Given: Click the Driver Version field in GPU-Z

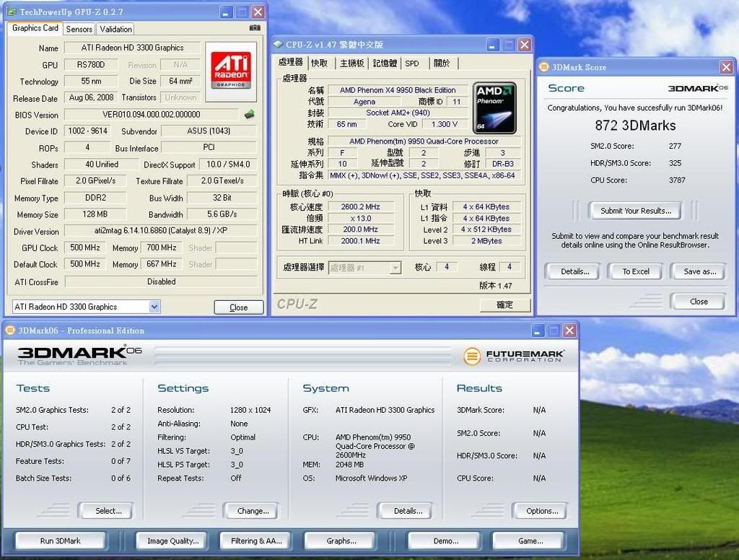Looking at the screenshot, I should [x=161, y=230].
